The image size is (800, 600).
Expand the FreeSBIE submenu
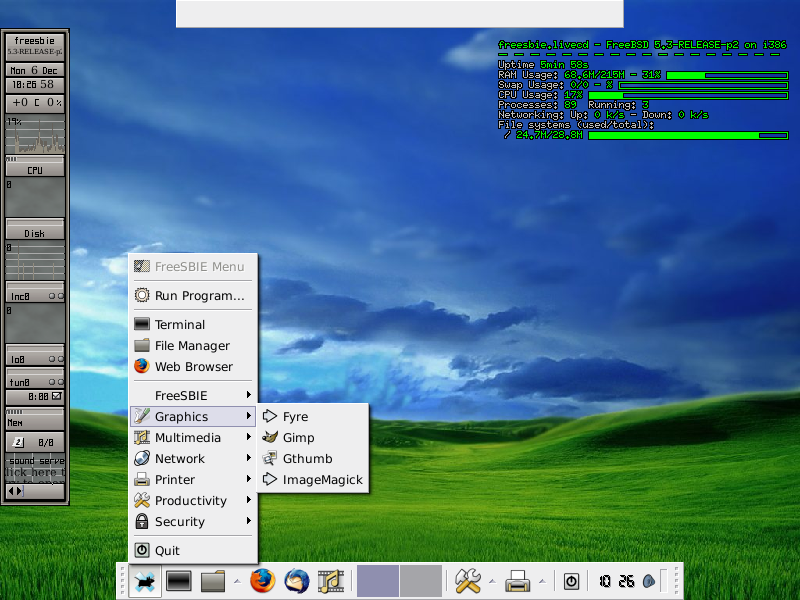point(193,395)
